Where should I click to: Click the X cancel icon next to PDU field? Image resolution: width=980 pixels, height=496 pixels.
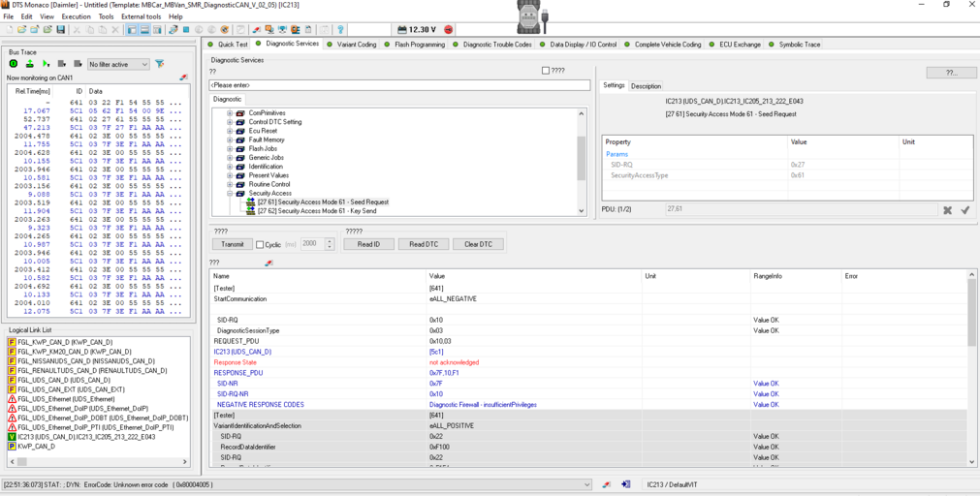click(x=947, y=210)
